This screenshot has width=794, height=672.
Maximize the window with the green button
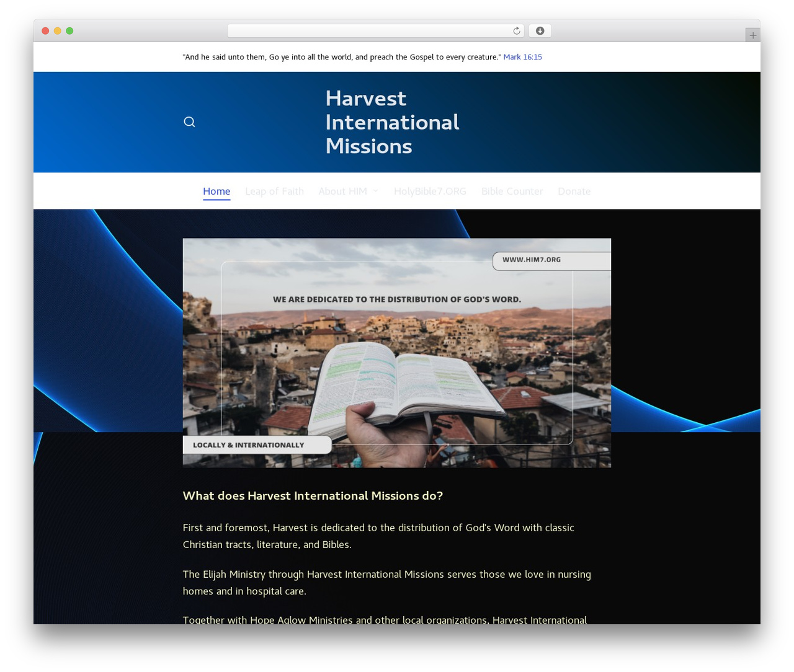(x=69, y=31)
